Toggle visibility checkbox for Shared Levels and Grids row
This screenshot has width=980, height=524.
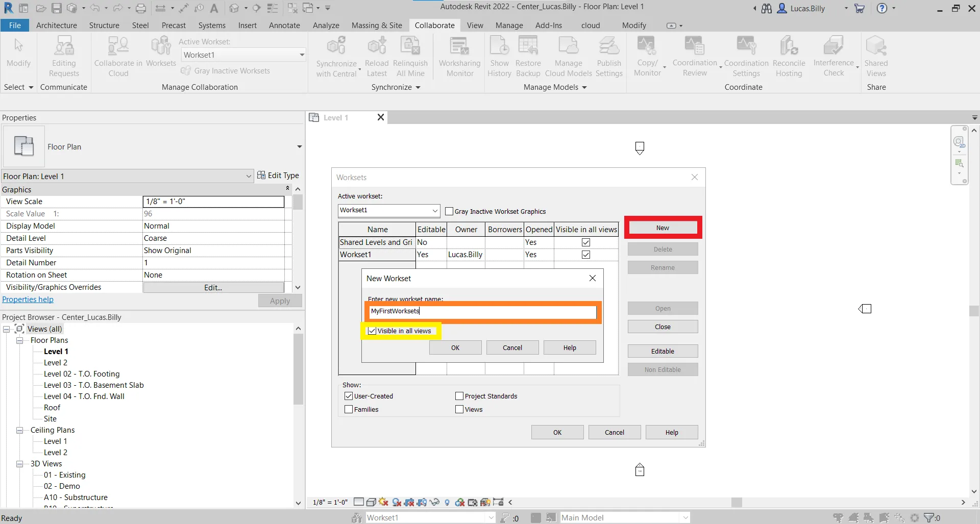[x=586, y=242]
